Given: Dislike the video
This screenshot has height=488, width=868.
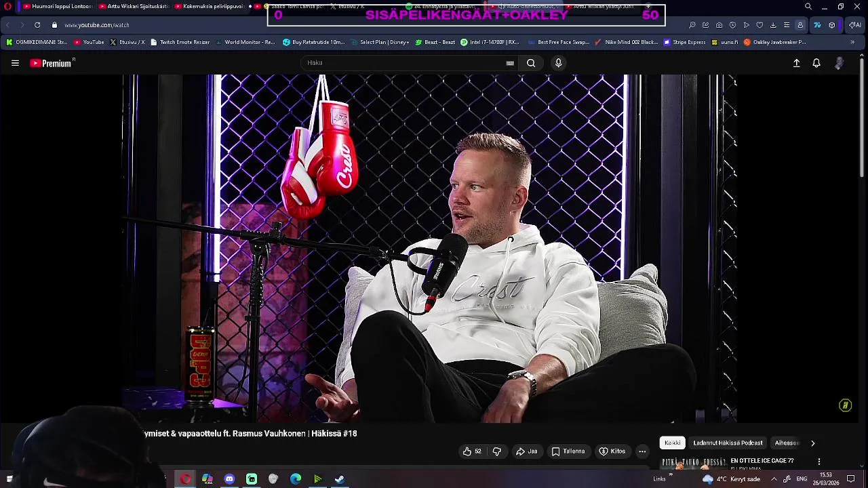Looking at the screenshot, I should [x=496, y=451].
